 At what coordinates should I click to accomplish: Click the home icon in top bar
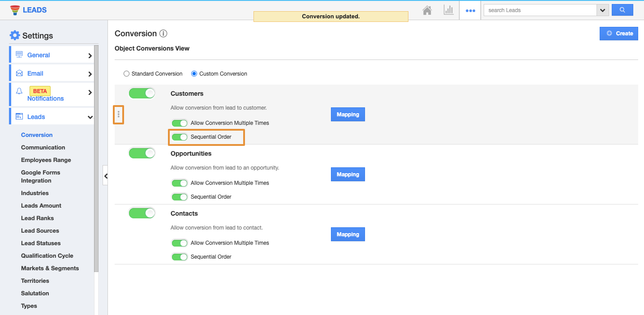pos(427,10)
